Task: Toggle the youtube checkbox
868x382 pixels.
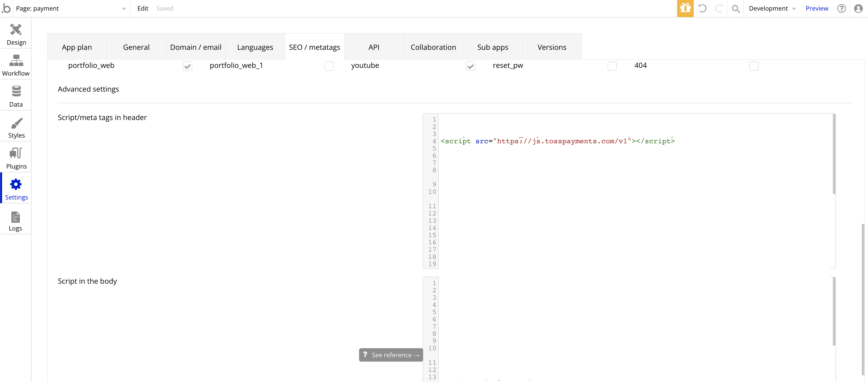Action: 471,66
